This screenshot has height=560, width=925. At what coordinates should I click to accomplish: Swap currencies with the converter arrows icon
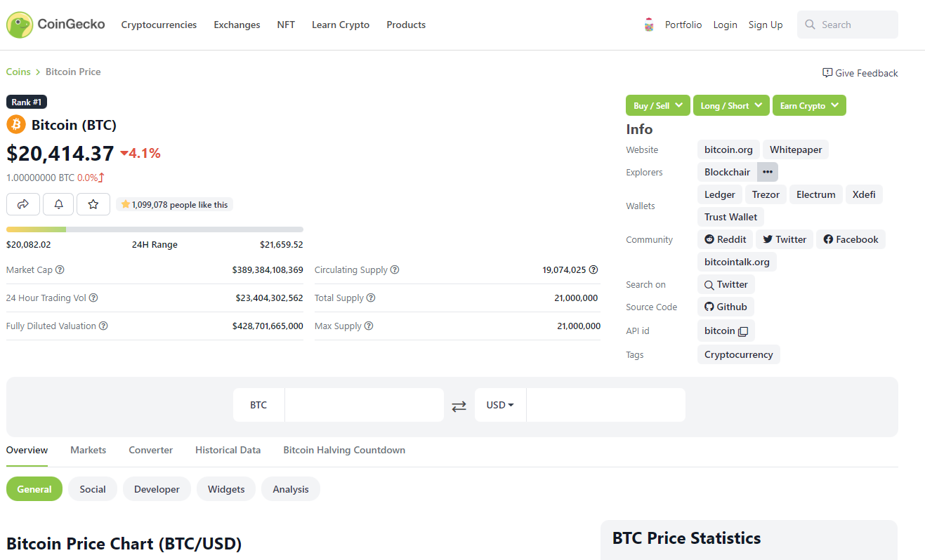coord(459,406)
